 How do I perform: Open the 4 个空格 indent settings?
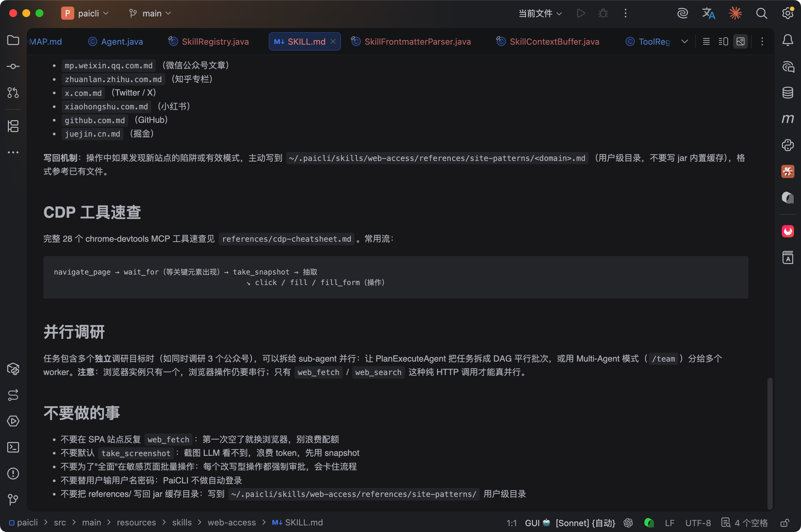[745, 522]
